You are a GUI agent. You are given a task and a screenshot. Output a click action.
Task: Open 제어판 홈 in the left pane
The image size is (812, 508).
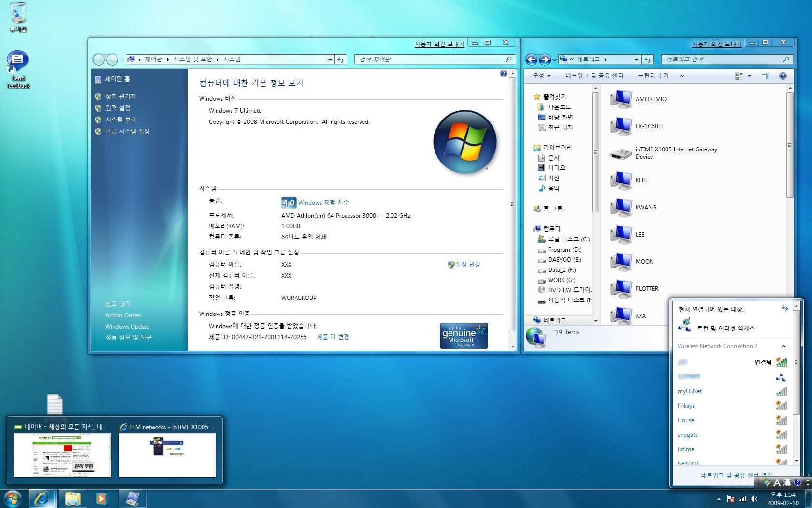(x=117, y=79)
